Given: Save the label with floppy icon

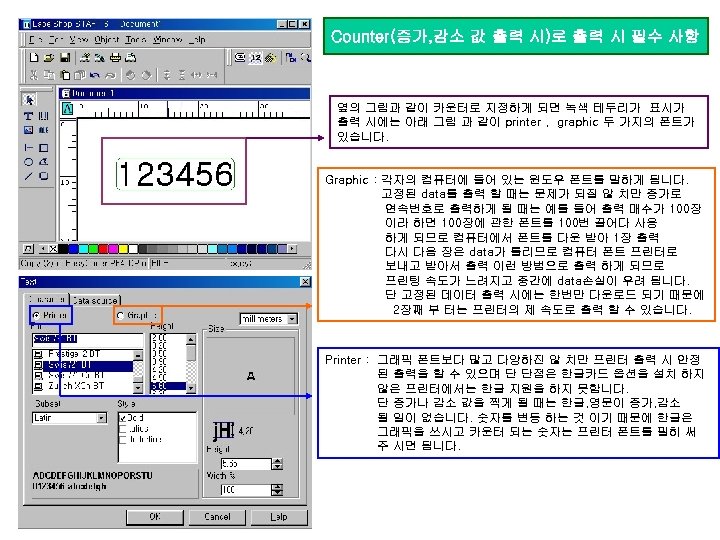Looking at the screenshot, I should tap(65, 57).
